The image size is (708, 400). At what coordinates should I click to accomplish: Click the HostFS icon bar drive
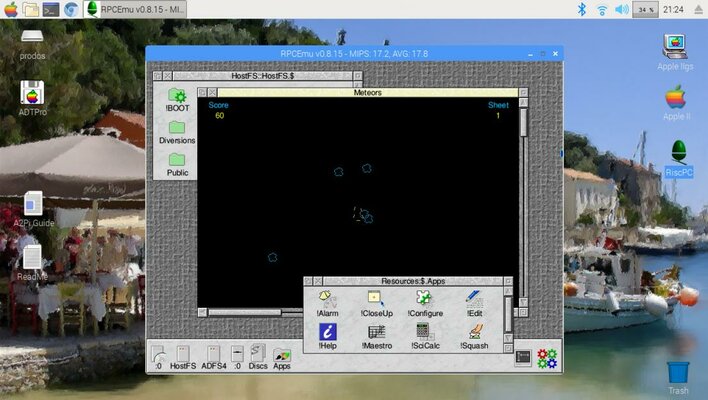click(183, 358)
